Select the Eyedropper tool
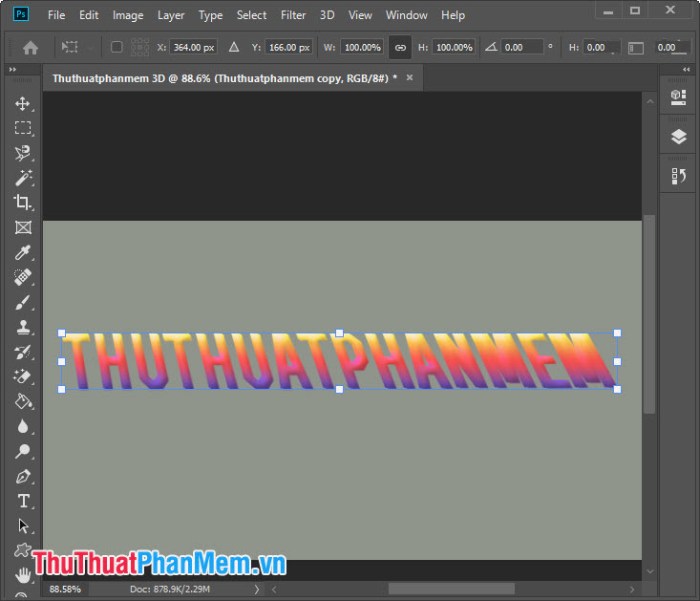Image resolution: width=700 pixels, height=601 pixels. 23,252
